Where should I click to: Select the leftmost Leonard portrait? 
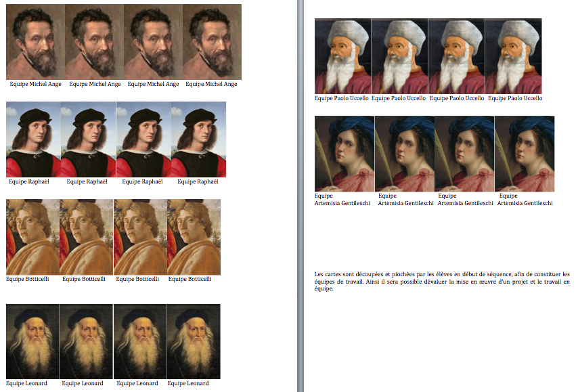point(32,341)
